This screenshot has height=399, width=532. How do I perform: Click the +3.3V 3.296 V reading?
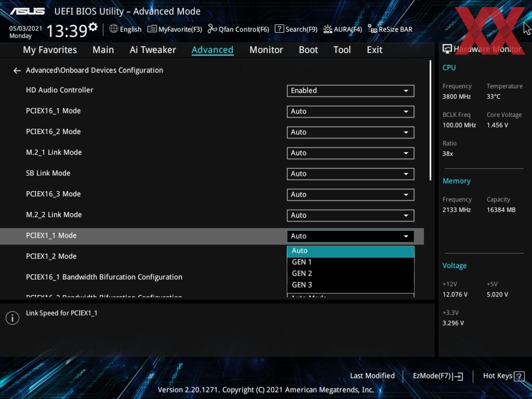pyautogui.click(x=453, y=323)
